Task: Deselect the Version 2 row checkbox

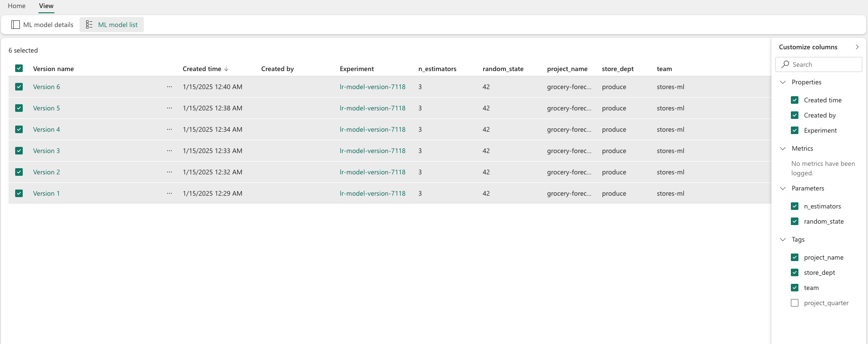Action: pos(19,172)
